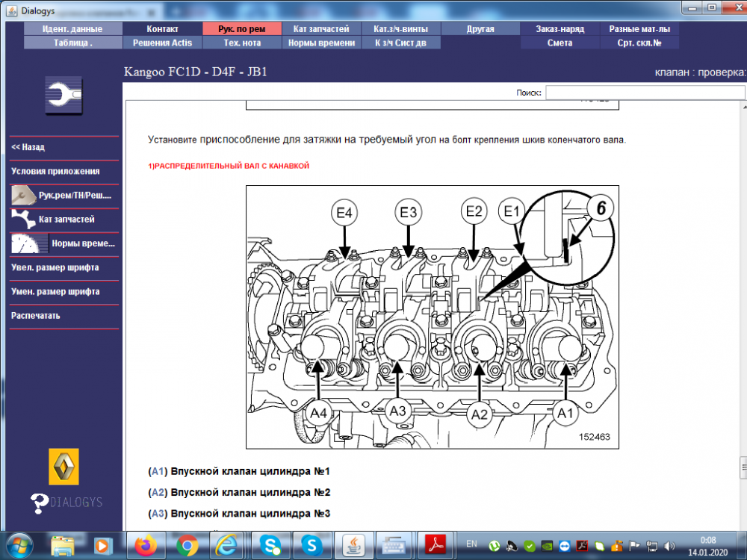Image resolution: width=747 pixels, height=560 pixels.
Task: Click the volume speaker tray icon
Action: (x=669, y=546)
